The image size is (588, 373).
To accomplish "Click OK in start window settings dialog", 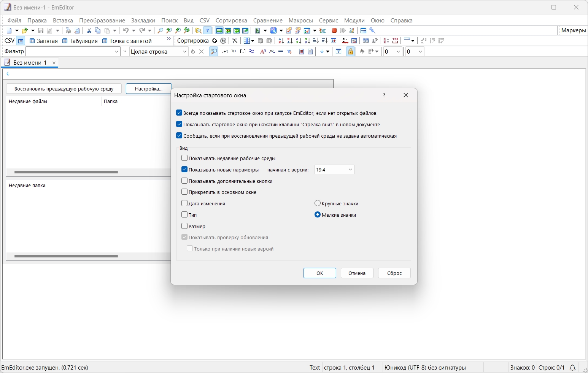I will coord(320,273).
